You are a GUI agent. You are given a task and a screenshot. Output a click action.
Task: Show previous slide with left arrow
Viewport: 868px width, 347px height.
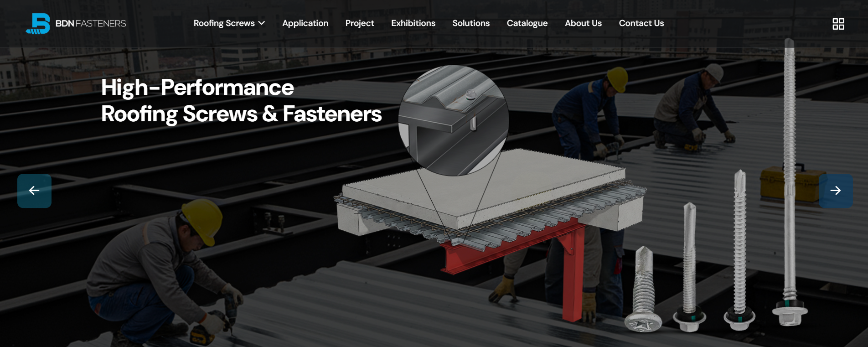(x=34, y=191)
